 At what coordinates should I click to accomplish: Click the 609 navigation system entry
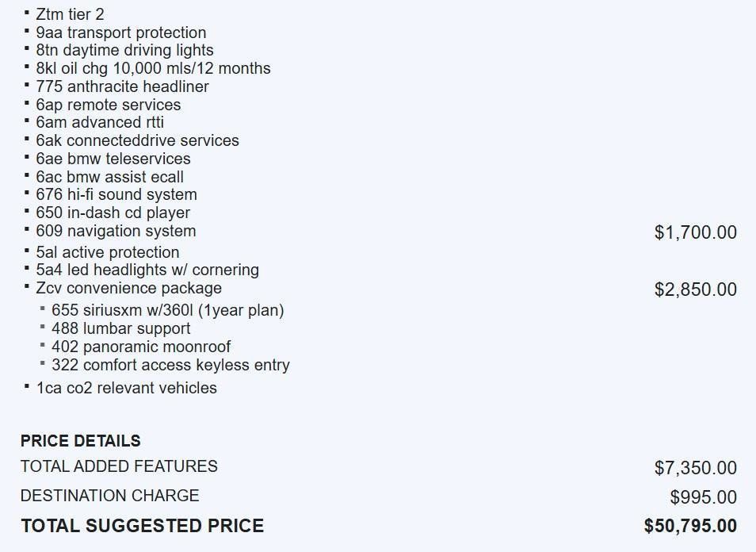116,231
